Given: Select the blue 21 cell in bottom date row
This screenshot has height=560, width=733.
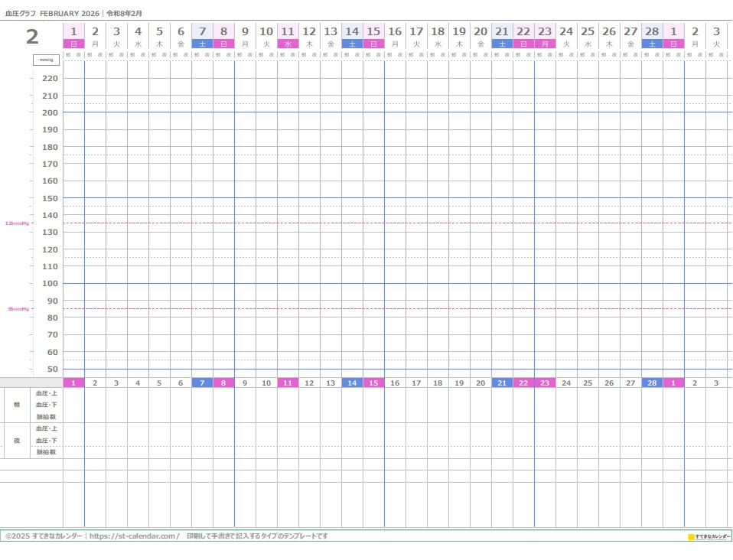Looking at the screenshot, I should 502,383.
